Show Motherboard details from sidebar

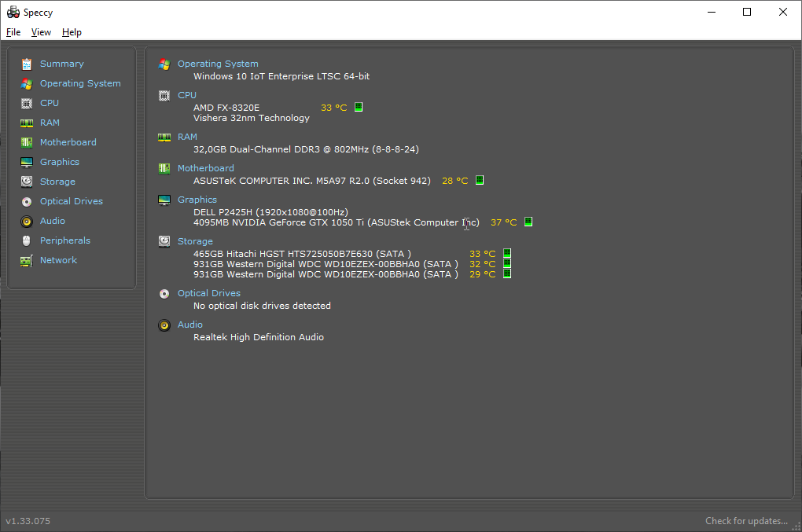coord(68,142)
